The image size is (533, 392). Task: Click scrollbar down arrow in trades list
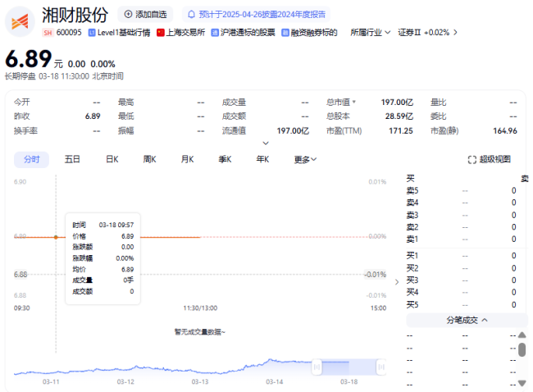[522, 383]
